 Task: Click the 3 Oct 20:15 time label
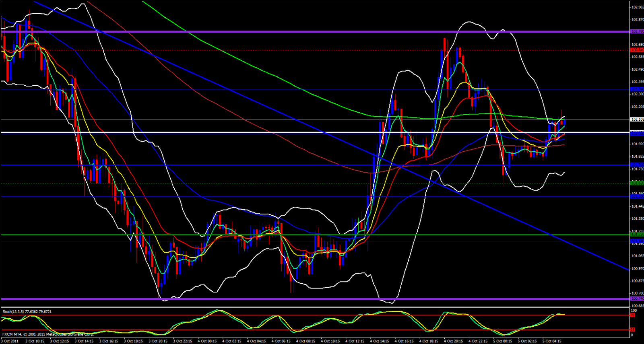pos(158,341)
